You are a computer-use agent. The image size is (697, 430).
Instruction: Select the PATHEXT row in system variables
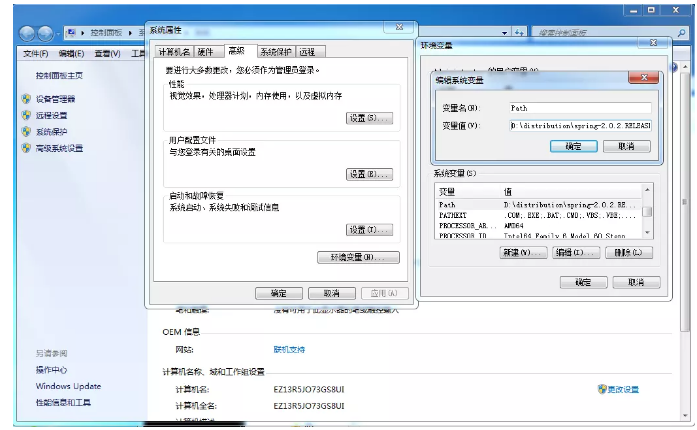[x=454, y=215]
